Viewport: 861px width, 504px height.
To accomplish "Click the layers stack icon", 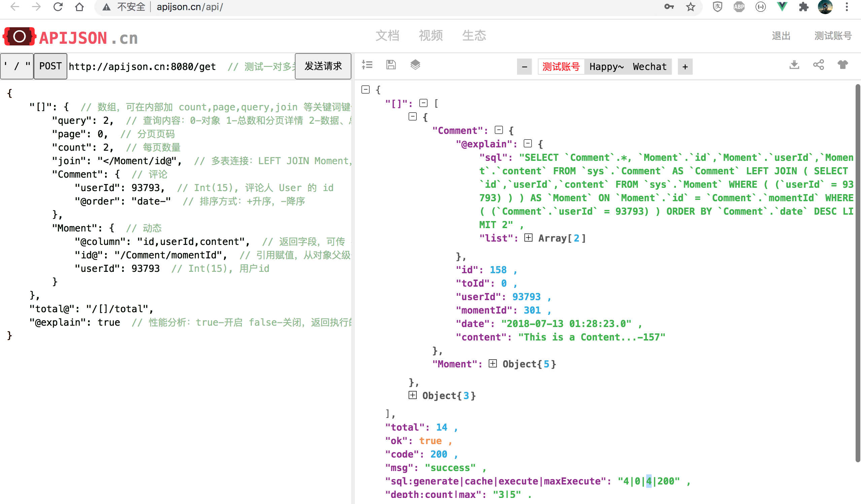I will pyautogui.click(x=415, y=65).
